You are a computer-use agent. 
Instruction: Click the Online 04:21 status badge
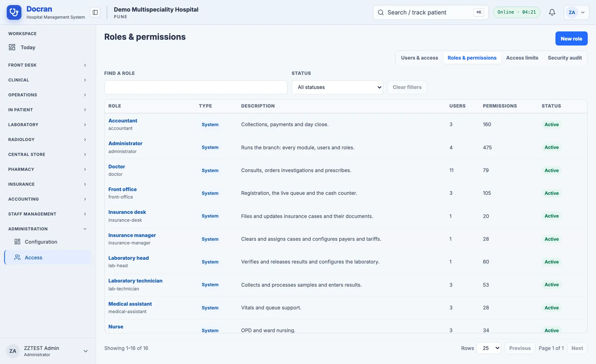pos(517,12)
